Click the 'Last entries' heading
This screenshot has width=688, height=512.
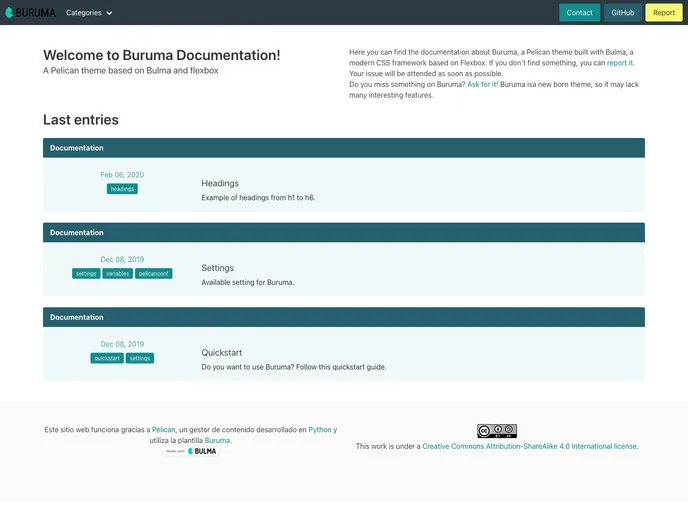pos(81,120)
